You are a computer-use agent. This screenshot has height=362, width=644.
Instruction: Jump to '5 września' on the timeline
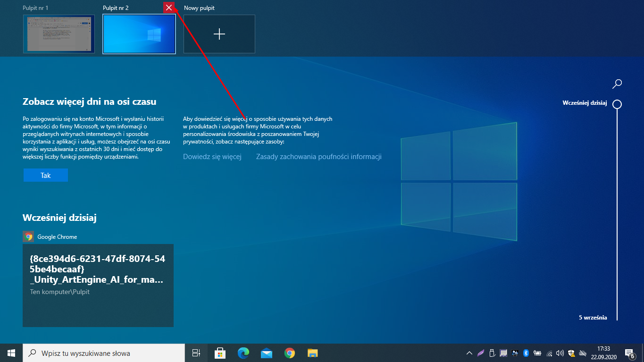click(593, 318)
